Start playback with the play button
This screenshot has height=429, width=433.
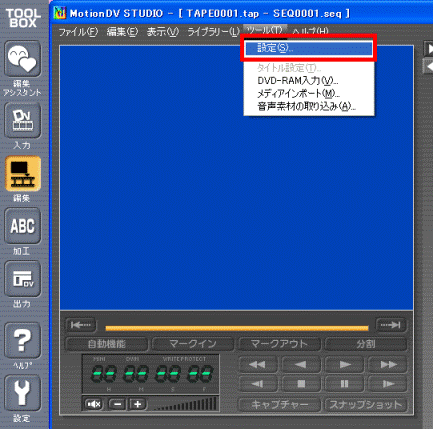tap(344, 364)
